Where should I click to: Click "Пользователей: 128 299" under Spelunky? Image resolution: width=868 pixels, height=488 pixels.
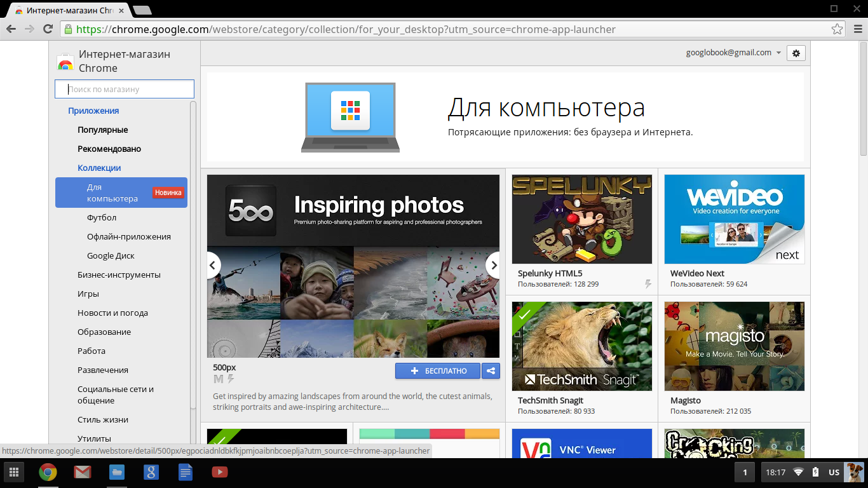click(558, 284)
